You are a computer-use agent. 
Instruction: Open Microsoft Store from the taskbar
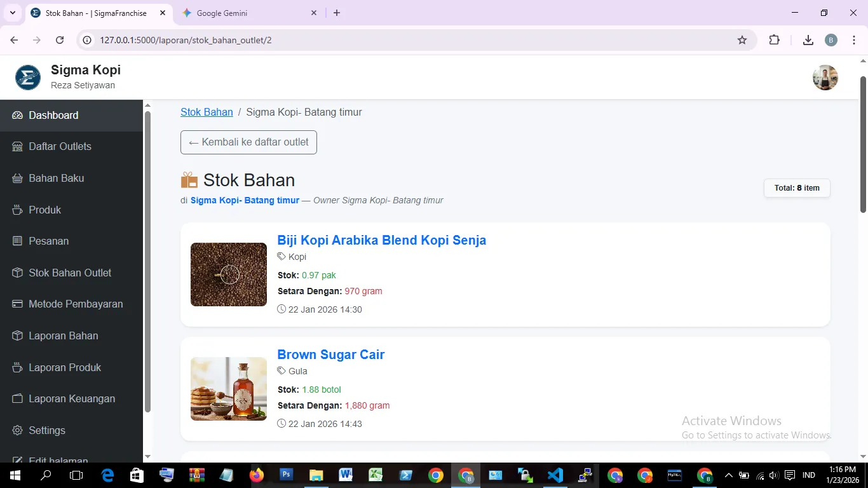[x=137, y=475]
